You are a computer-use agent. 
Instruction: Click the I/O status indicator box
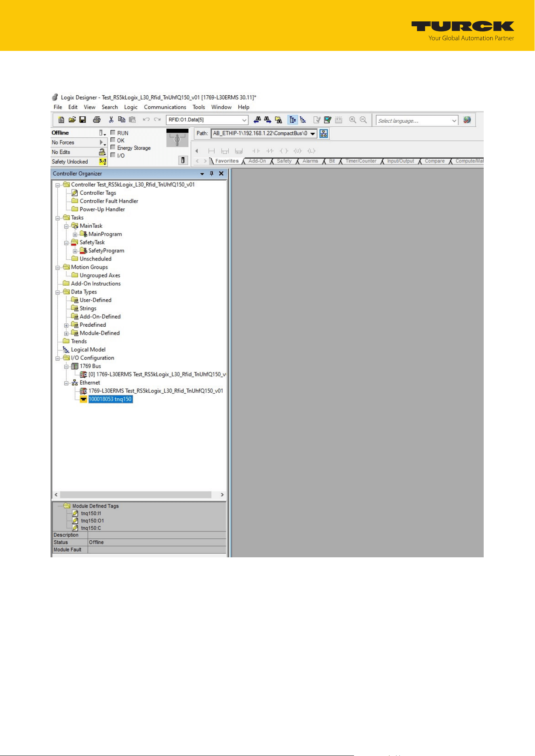pyautogui.click(x=113, y=155)
